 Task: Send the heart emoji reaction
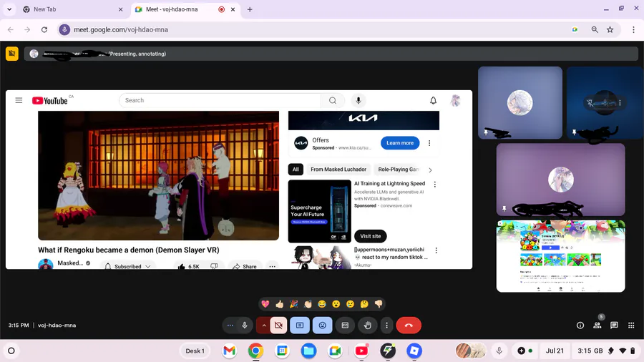coord(265,304)
